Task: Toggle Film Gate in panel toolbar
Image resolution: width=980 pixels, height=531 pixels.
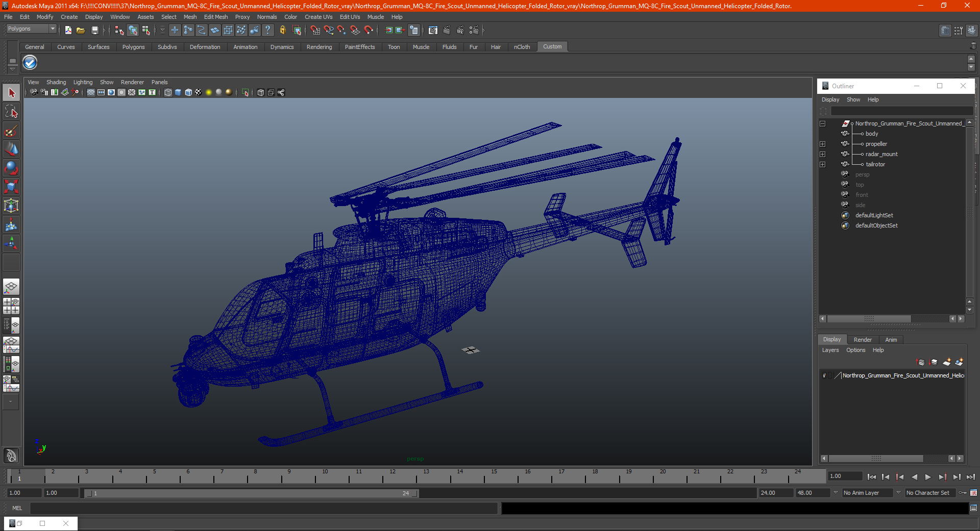Action: (101, 92)
